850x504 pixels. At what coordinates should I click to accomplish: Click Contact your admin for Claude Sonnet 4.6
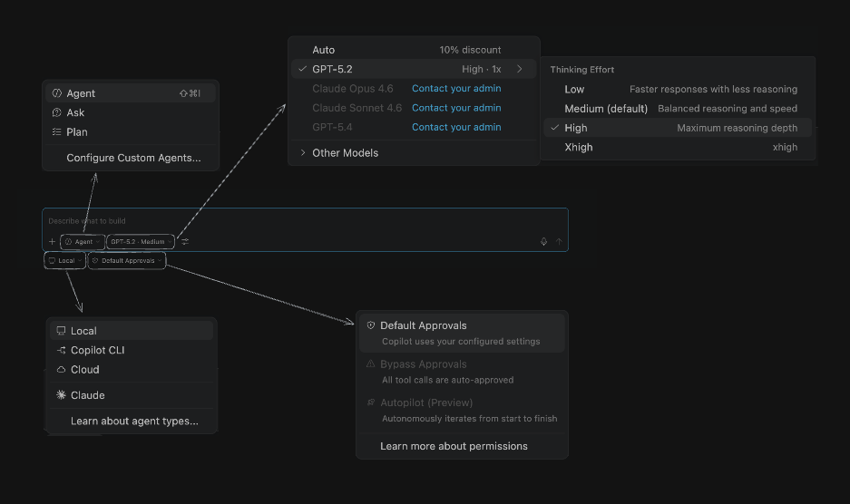click(x=456, y=108)
